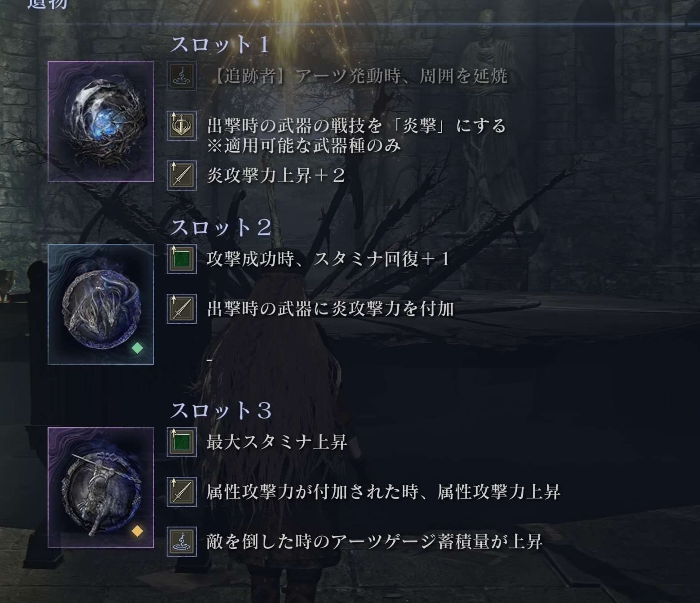The image size is (700, 603).
Task: Click the 出撃時の武器の戦技を「炎撃」にする effect text
Action: [356, 126]
